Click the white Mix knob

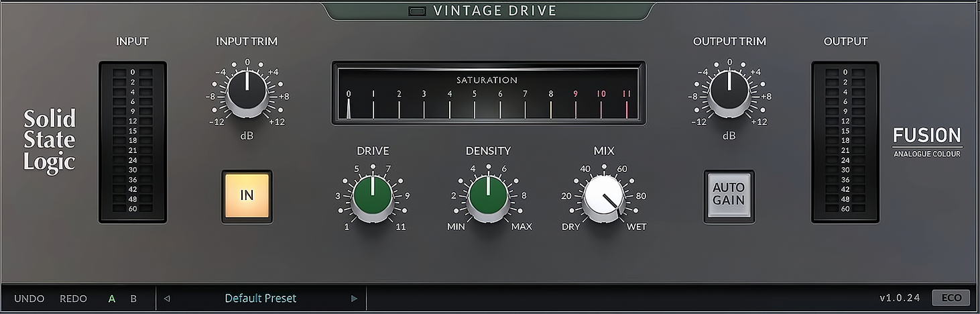point(603,196)
